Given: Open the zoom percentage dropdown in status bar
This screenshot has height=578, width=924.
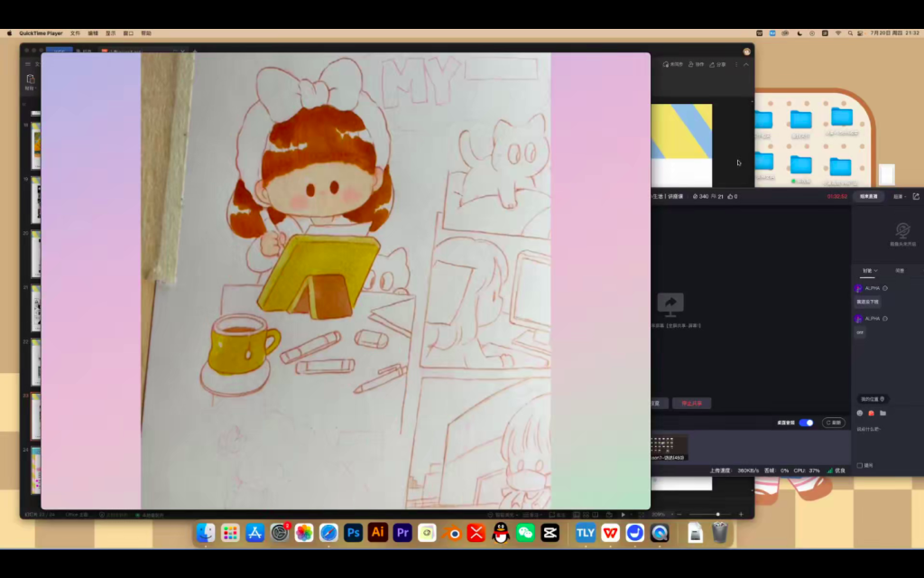Looking at the screenshot, I should pos(660,514).
